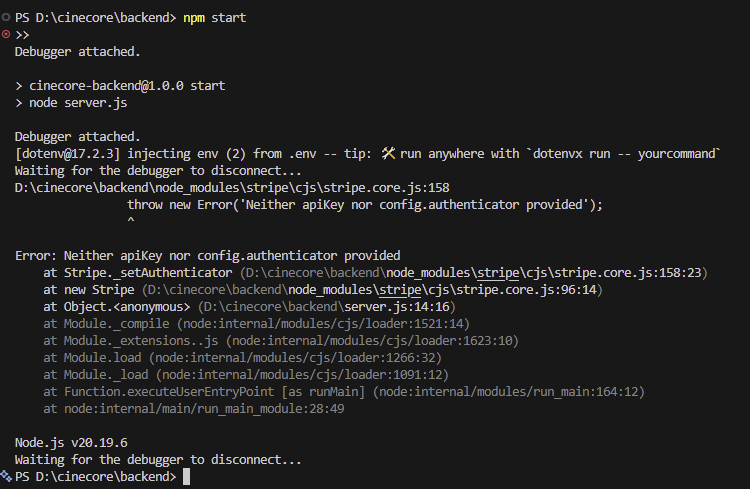Click the terminal cursor at the final prompt
The height and width of the screenshot is (489, 750).
(x=186, y=478)
